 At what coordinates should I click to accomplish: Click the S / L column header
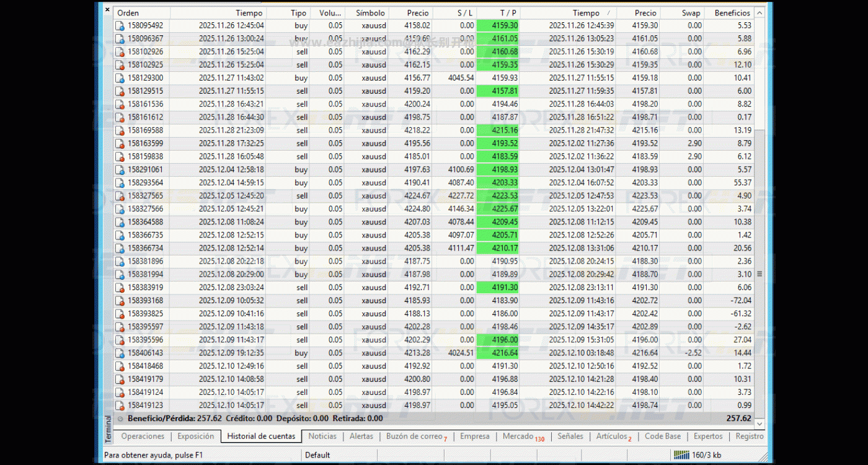[x=454, y=12]
